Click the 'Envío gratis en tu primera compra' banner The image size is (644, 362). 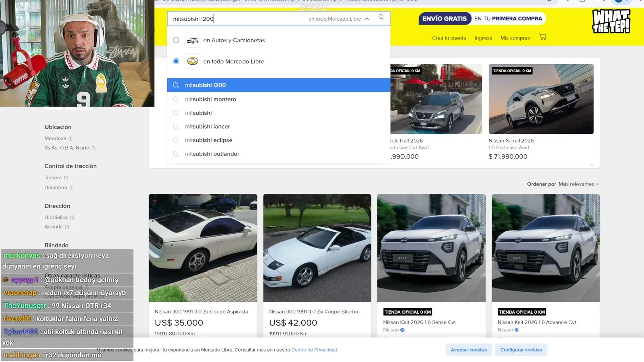pos(482,19)
